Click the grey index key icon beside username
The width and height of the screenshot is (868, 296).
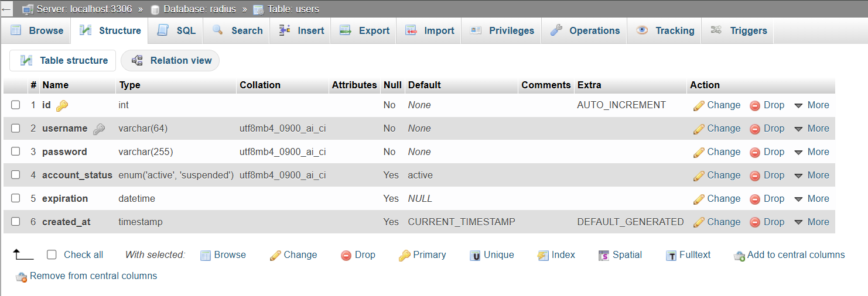pos(99,129)
